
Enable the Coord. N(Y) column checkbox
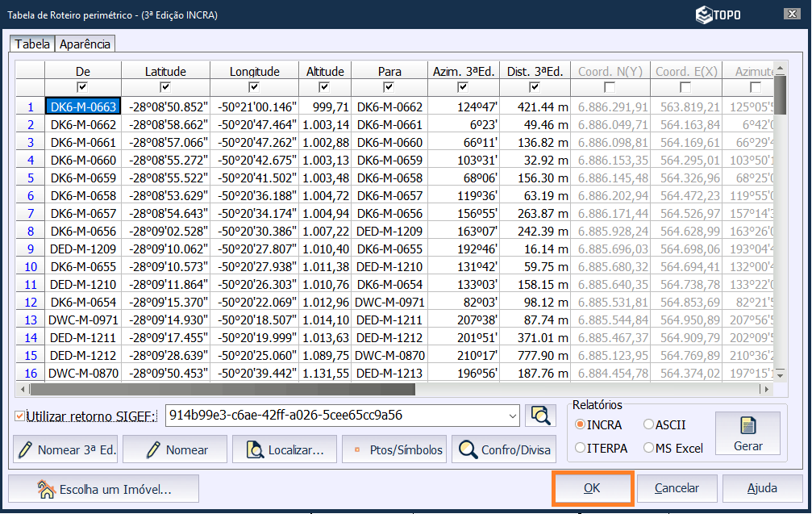(610, 87)
